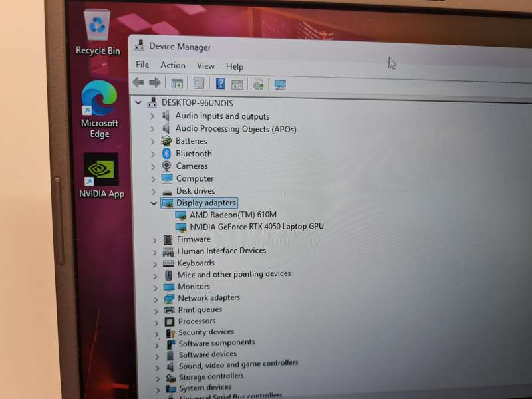This screenshot has width=532, height=399.
Task: Select the Batteries category icon
Action: 166,141
